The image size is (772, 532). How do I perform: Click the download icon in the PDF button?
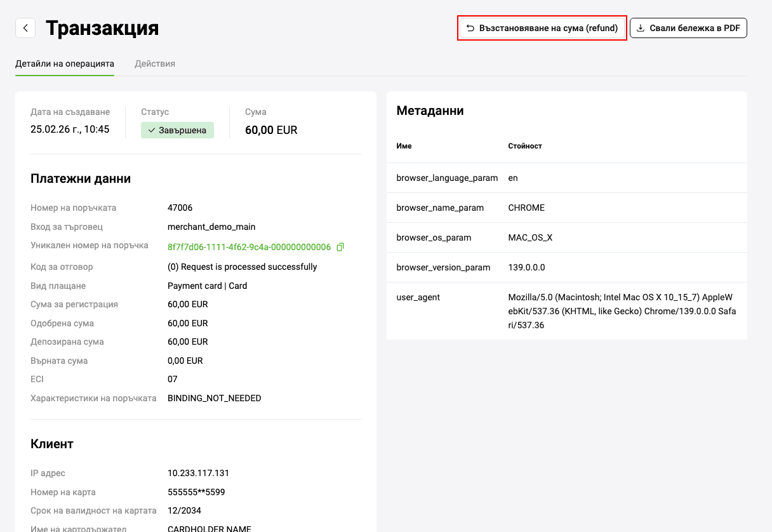[x=641, y=29]
